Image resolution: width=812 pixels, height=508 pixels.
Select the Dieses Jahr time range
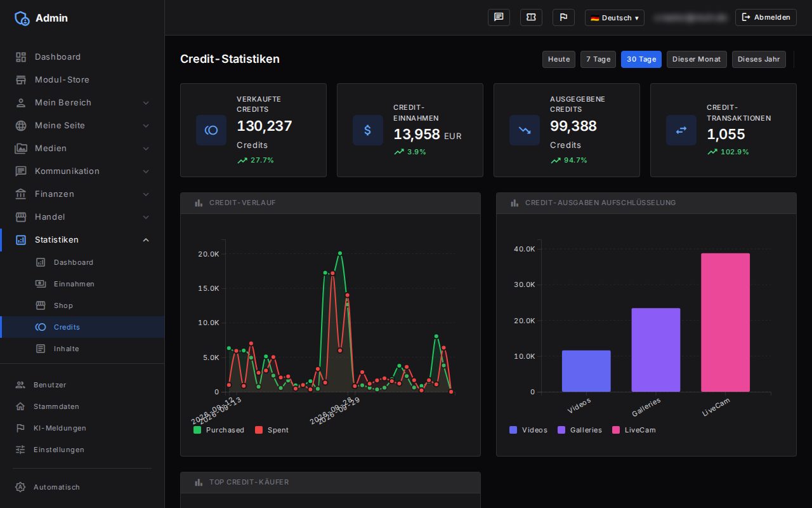pyautogui.click(x=759, y=59)
